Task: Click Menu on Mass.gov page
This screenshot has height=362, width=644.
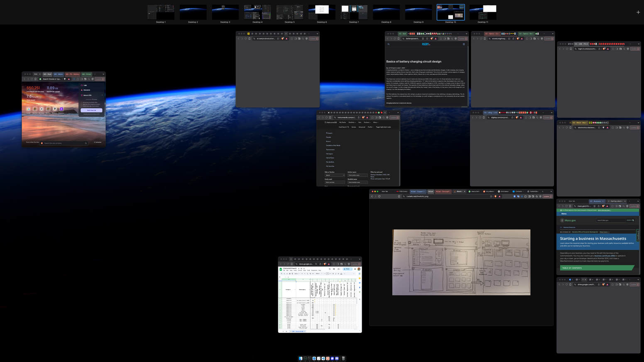Action: click(x=564, y=214)
